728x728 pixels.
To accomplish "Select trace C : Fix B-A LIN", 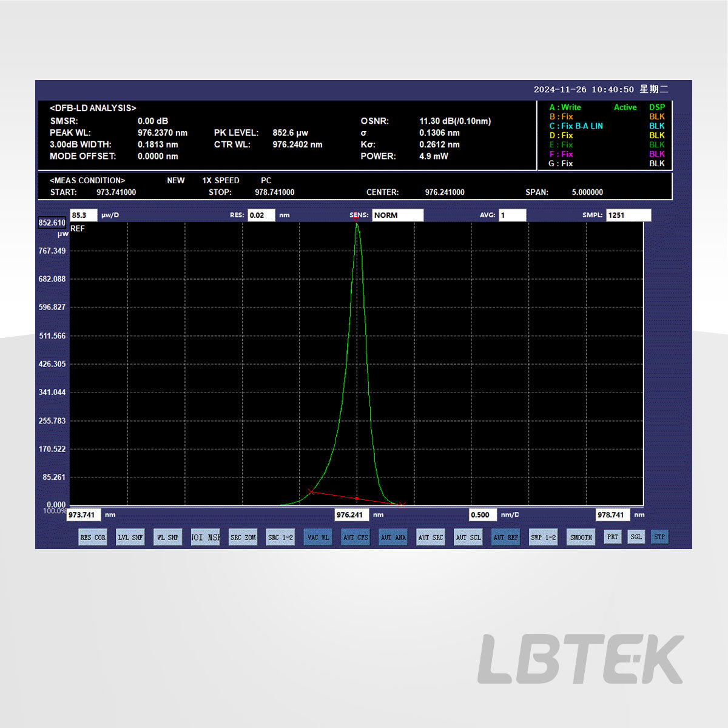I will pyautogui.click(x=576, y=126).
